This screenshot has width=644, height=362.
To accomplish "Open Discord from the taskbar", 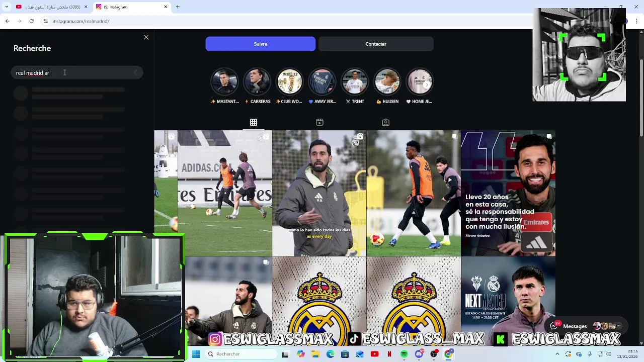I will 419,354.
